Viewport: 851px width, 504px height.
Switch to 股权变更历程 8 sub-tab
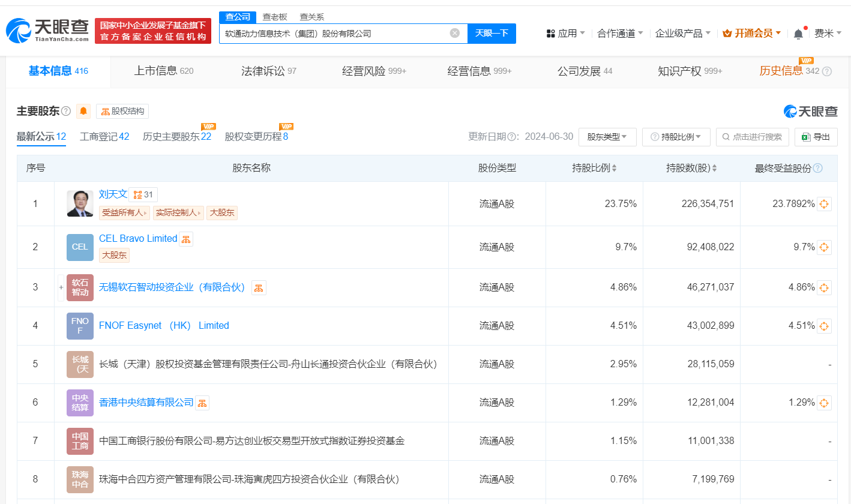coord(257,137)
